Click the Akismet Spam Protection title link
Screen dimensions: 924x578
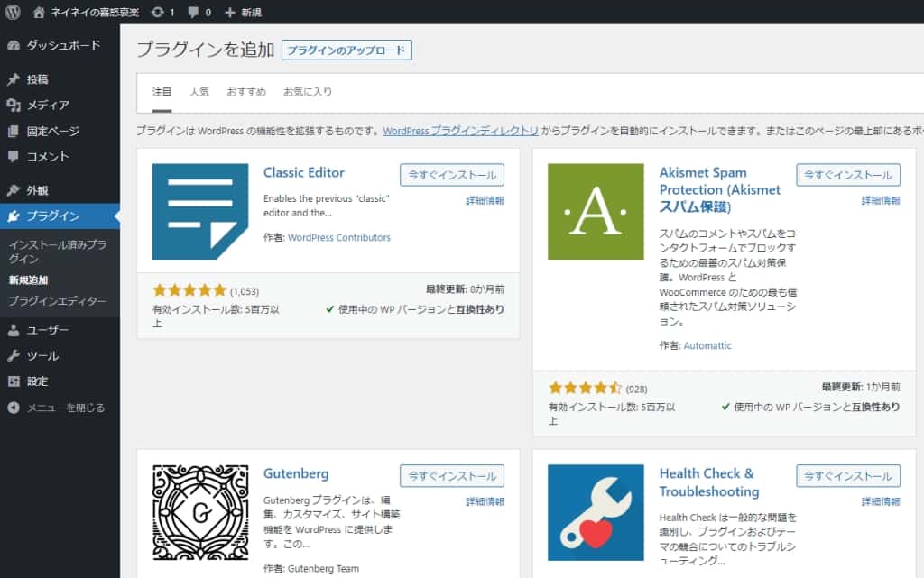click(720, 189)
